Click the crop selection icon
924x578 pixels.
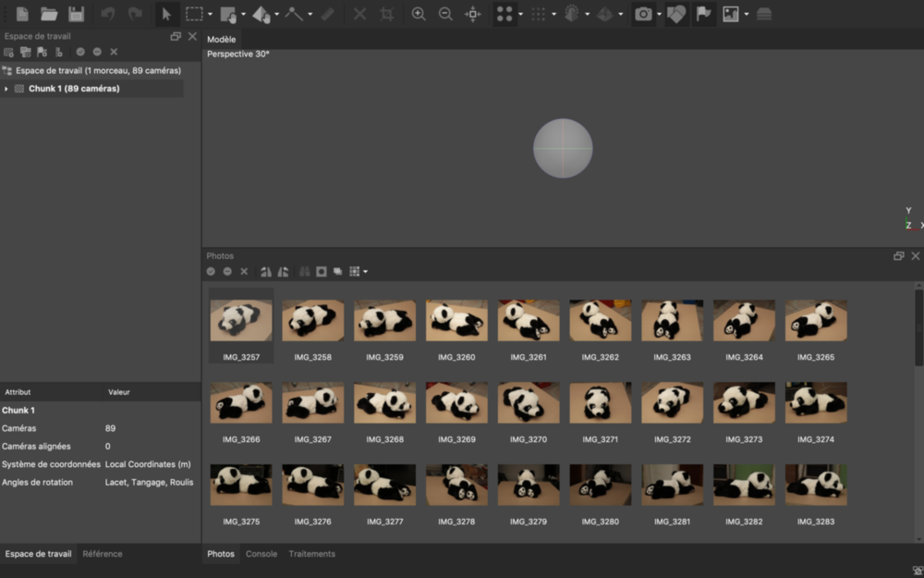click(386, 14)
